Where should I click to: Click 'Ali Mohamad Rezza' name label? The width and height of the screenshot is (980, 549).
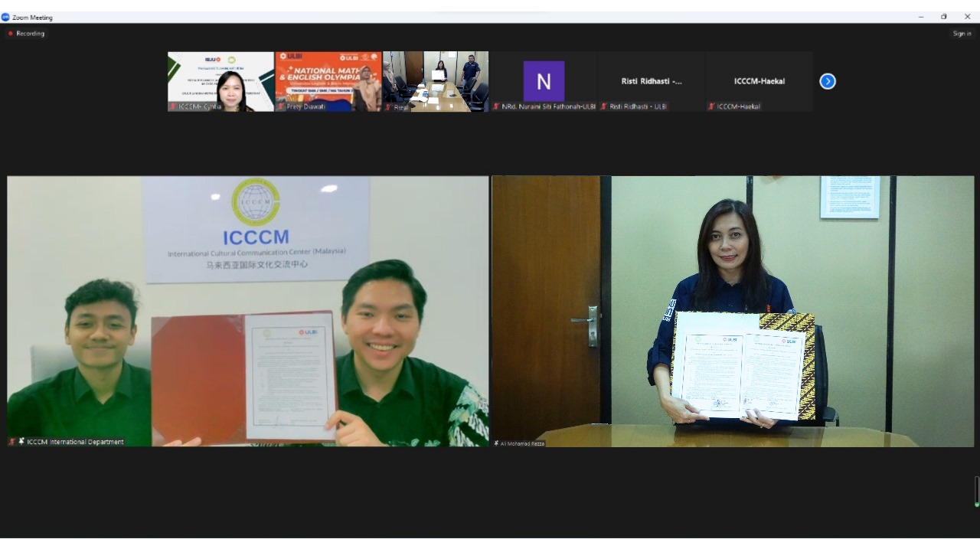522,443
